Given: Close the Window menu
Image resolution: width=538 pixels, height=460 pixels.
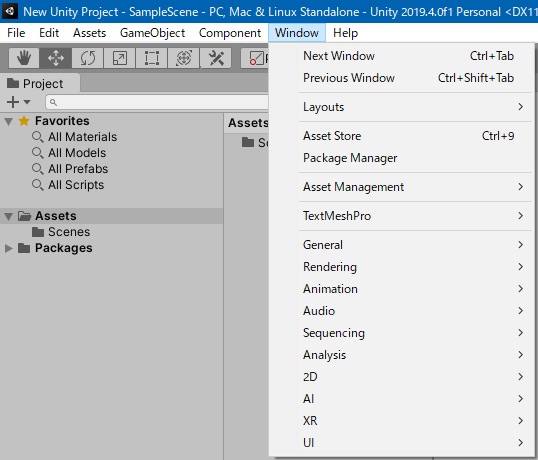Looking at the screenshot, I should pos(297,33).
